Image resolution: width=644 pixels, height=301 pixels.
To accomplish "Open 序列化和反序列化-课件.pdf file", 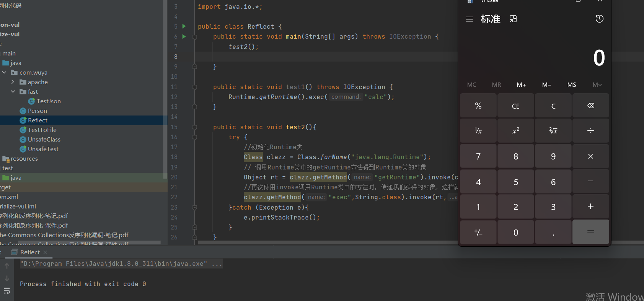I will click(x=34, y=225).
